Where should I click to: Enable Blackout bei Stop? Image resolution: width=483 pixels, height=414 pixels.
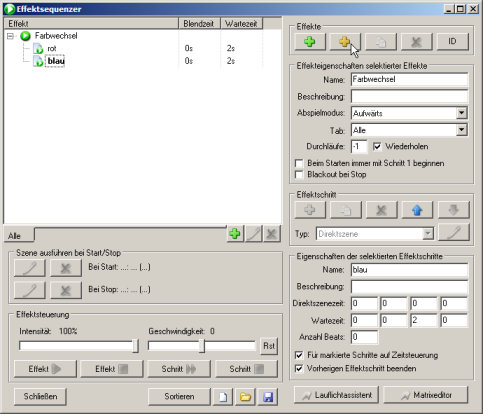coord(299,175)
